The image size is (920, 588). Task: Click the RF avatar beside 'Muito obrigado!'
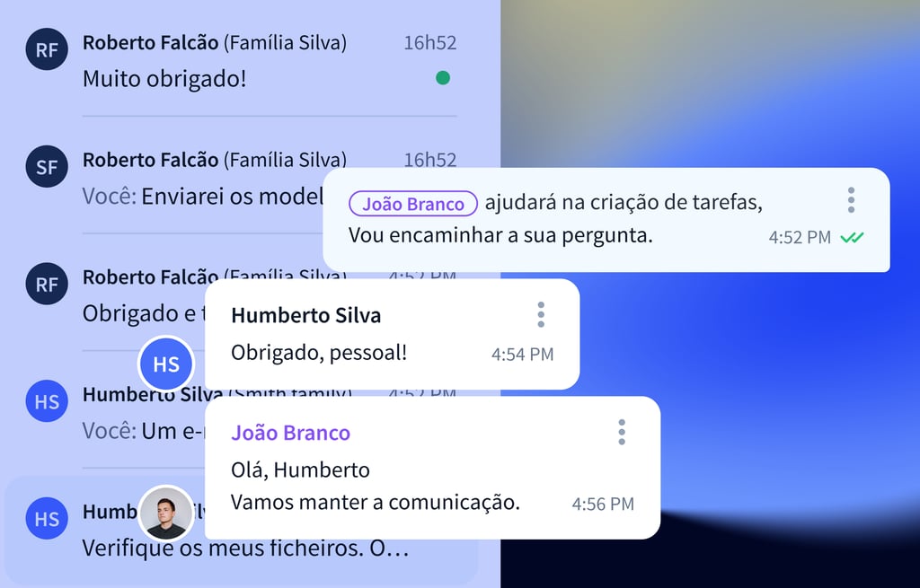(47, 49)
